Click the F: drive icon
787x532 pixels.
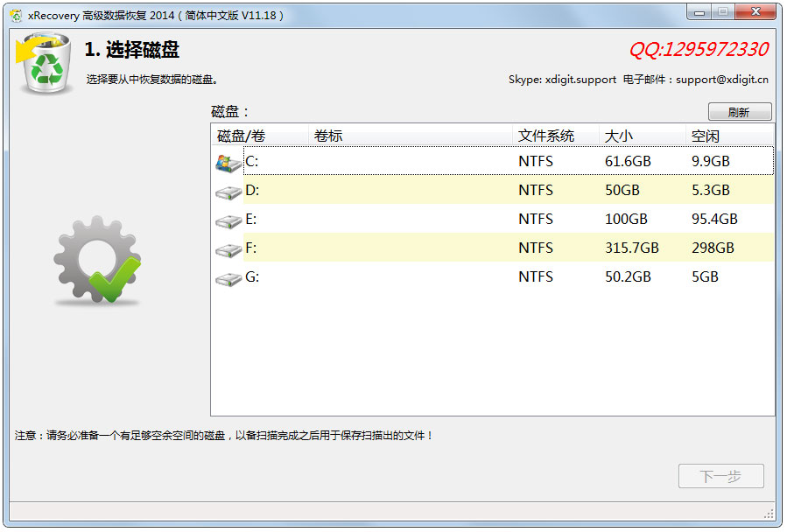pos(228,250)
